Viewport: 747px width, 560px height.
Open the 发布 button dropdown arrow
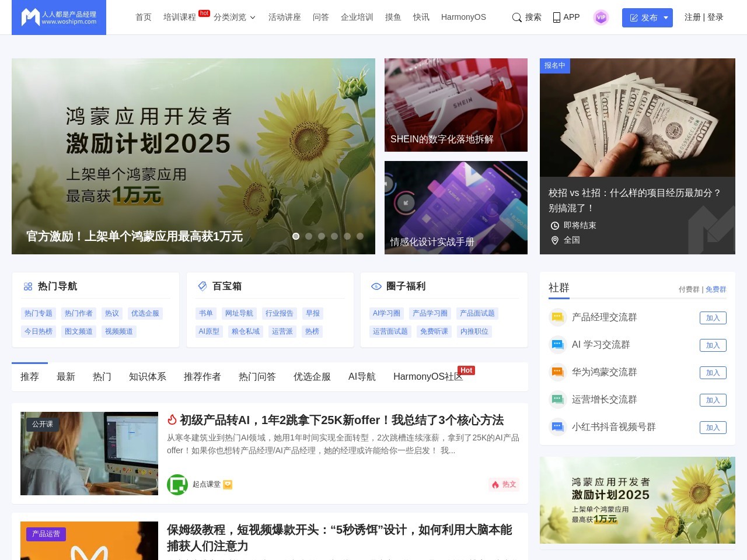666,17
